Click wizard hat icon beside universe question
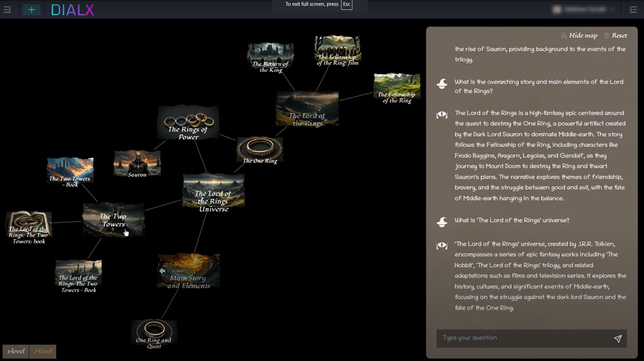This screenshot has height=361, width=644. pyautogui.click(x=442, y=222)
